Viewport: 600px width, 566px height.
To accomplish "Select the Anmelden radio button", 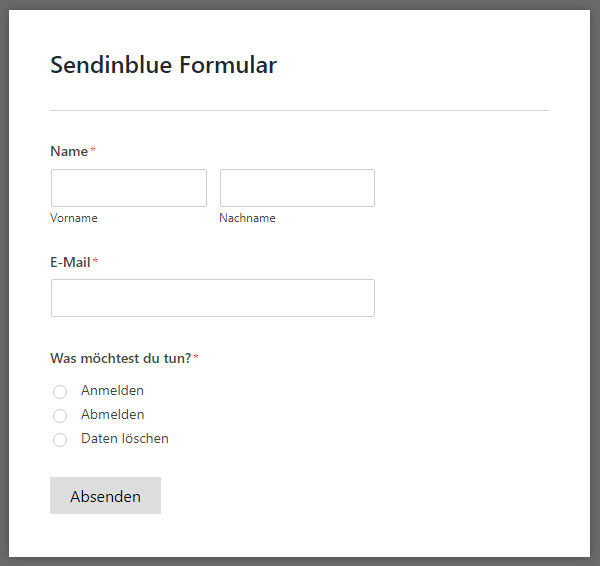I will click(x=60, y=392).
